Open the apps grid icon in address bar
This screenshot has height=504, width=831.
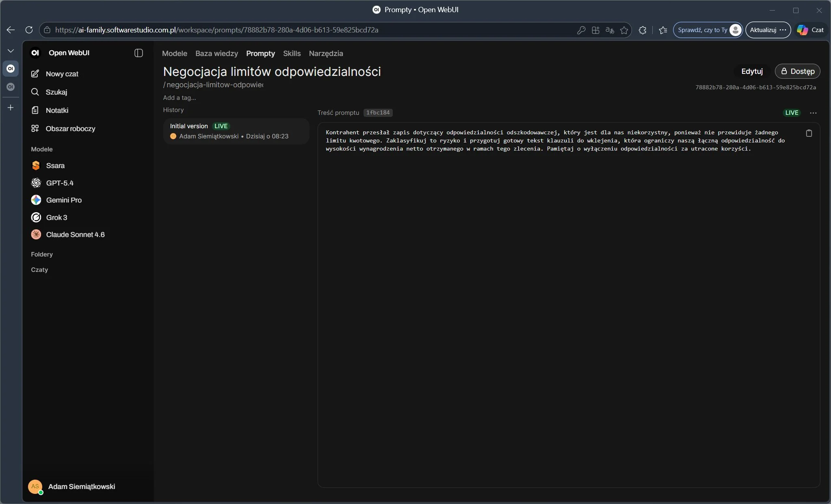click(595, 30)
